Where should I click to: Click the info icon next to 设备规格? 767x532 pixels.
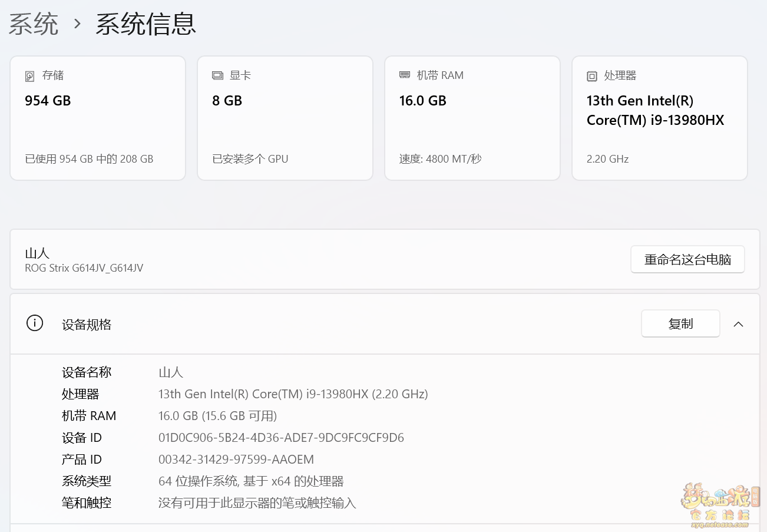(35, 323)
